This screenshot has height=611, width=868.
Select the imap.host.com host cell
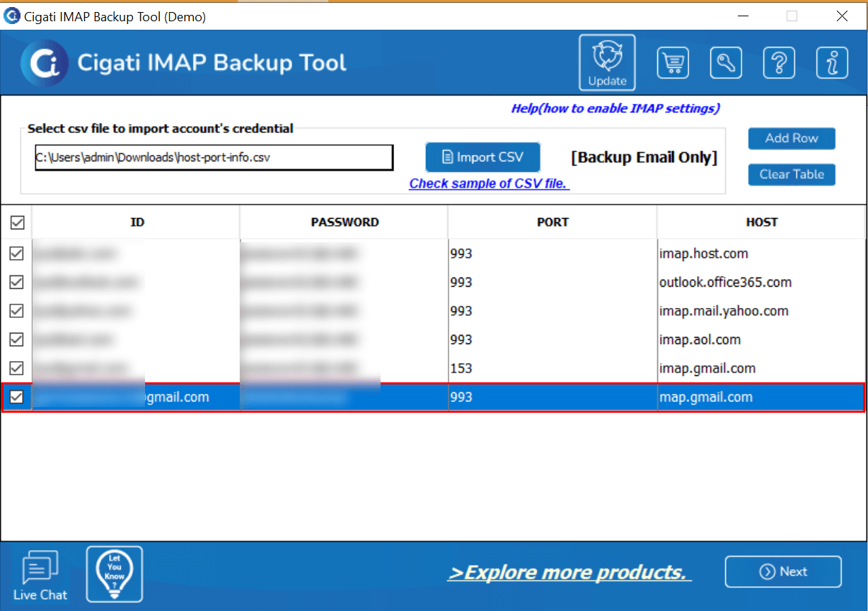click(x=761, y=253)
